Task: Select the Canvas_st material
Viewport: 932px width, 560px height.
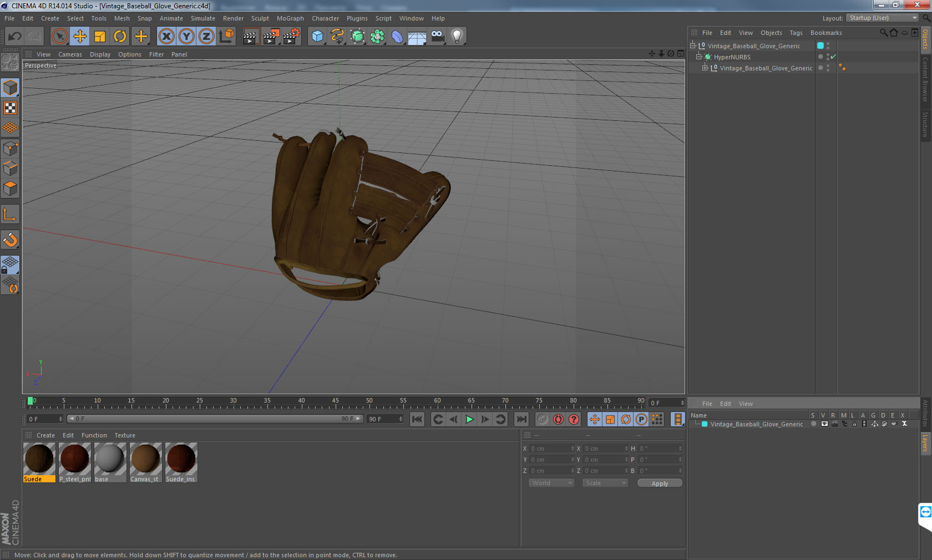Action: click(146, 462)
